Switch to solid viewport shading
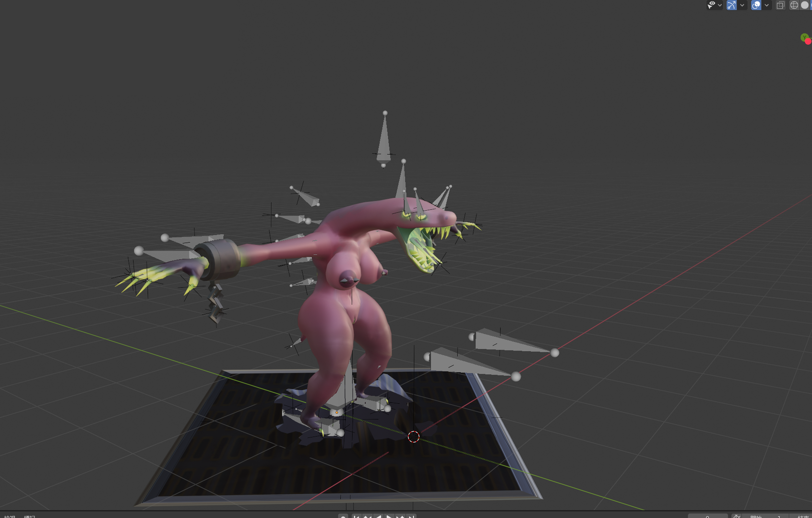The height and width of the screenshot is (518, 812). (x=805, y=5)
